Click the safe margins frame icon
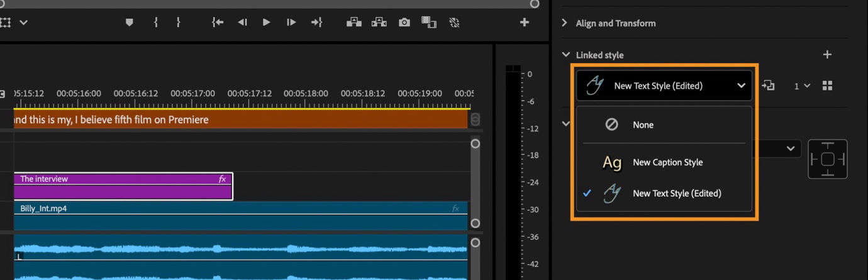The image size is (868, 280). 5,23
